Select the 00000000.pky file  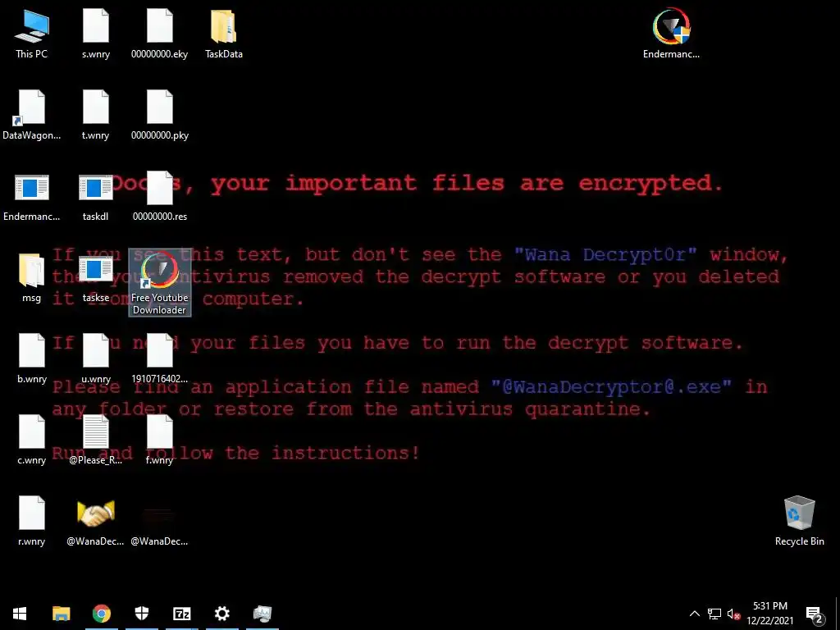point(160,115)
